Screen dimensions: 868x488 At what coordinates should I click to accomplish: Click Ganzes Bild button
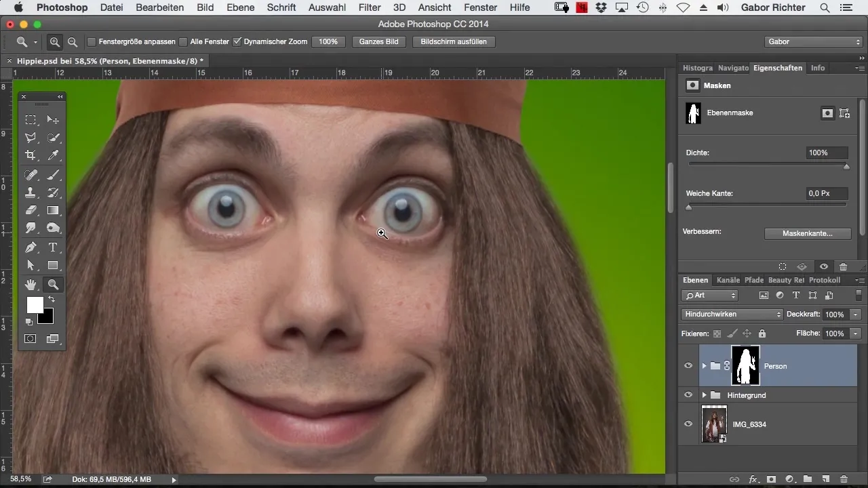(x=379, y=42)
